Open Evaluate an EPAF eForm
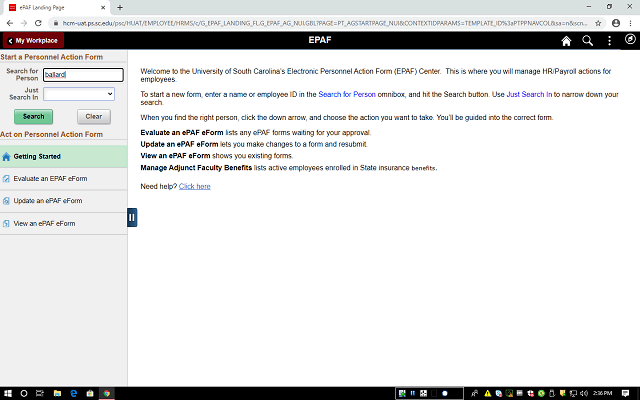The width and height of the screenshot is (640, 400). pos(64,179)
